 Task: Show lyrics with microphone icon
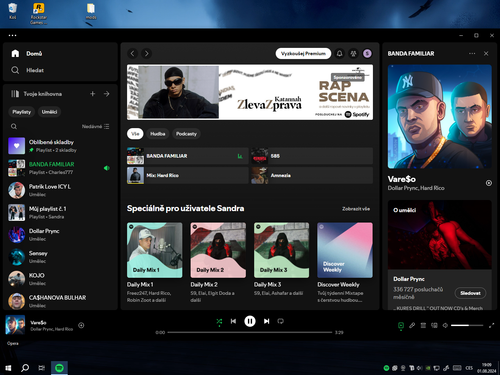click(412, 325)
